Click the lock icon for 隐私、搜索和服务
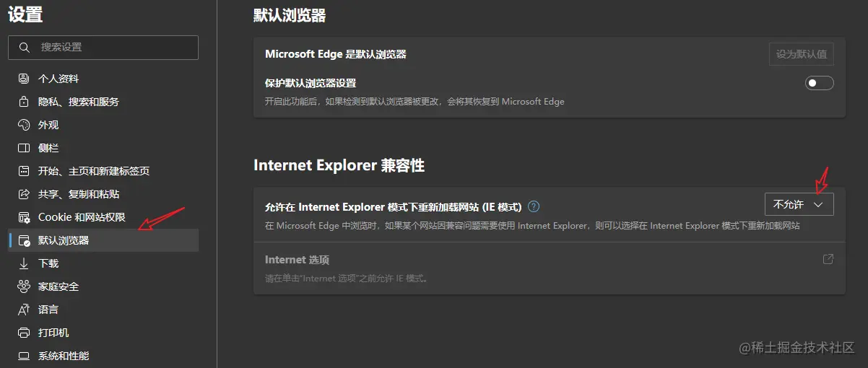Image resolution: width=868 pixels, height=368 pixels. (x=24, y=102)
